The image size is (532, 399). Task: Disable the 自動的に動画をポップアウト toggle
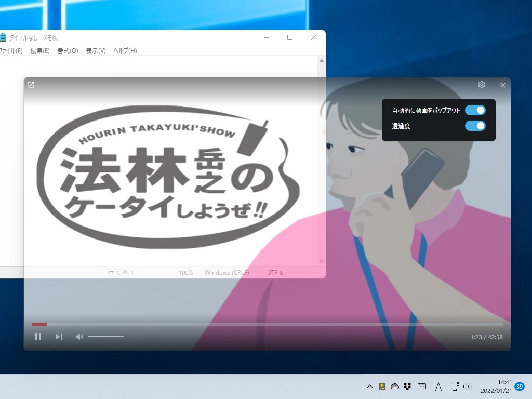475,110
